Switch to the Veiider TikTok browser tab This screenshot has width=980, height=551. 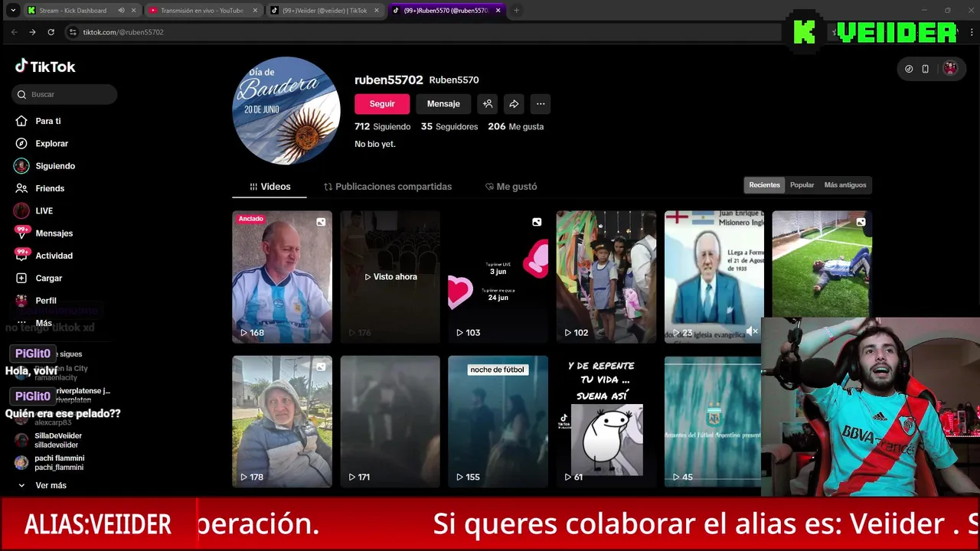point(325,11)
